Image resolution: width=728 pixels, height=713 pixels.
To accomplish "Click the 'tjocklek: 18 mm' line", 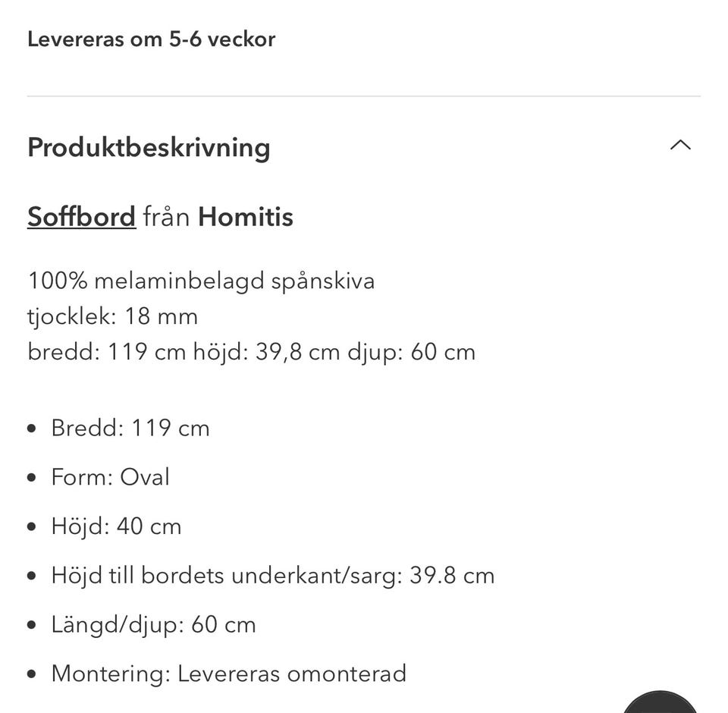I will pos(112,316).
